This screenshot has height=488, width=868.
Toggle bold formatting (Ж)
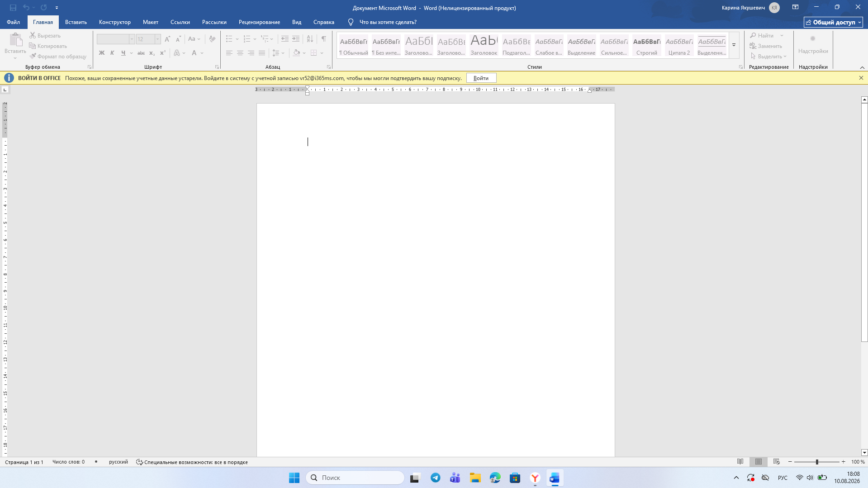[x=102, y=53]
